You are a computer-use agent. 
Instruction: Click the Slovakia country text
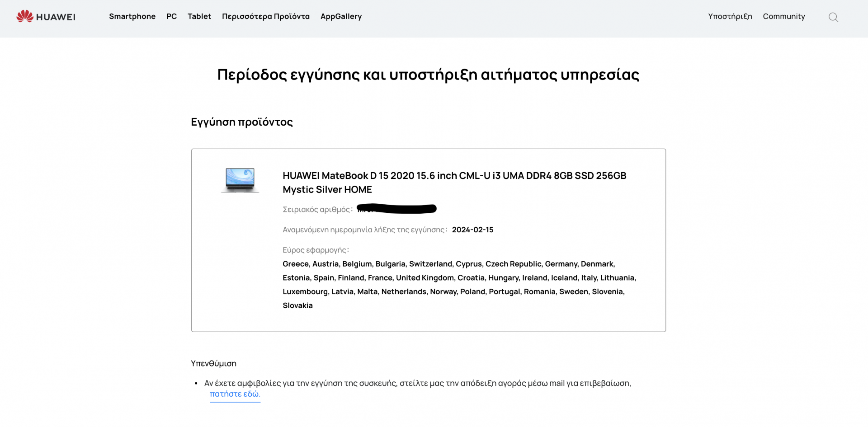tap(297, 305)
